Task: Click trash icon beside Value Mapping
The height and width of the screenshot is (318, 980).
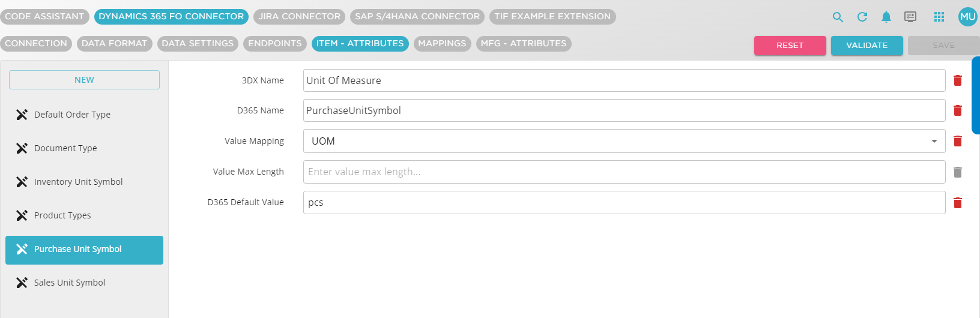Action: [958, 141]
